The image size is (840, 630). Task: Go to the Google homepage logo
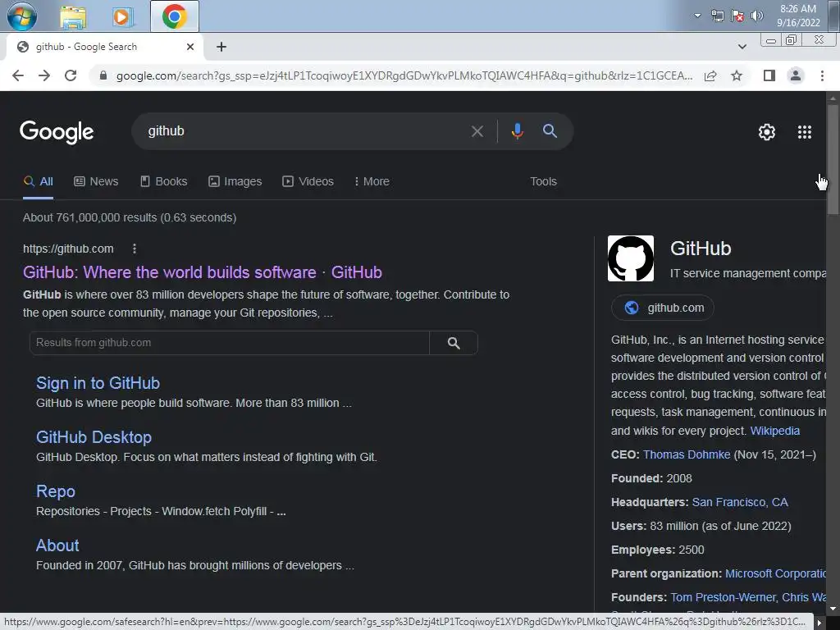click(57, 132)
